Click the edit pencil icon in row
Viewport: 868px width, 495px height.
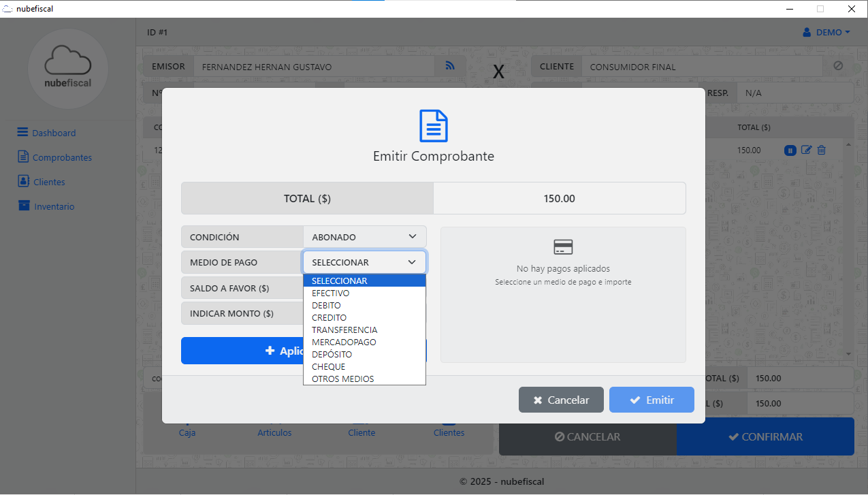(806, 150)
